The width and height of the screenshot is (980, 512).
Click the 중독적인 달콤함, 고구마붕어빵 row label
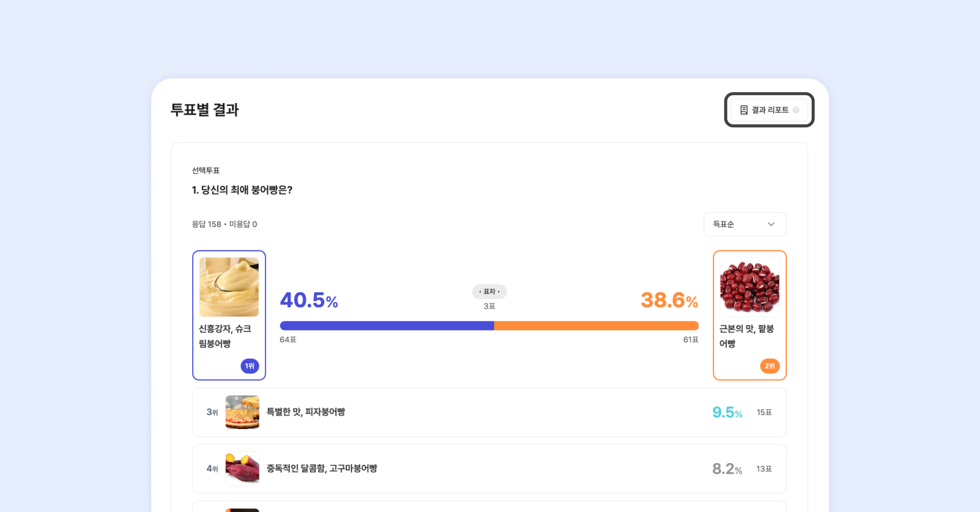(322, 469)
